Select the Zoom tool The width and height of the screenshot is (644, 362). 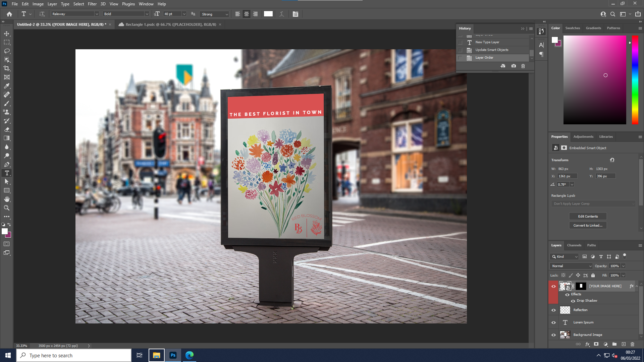tap(7, 208)
